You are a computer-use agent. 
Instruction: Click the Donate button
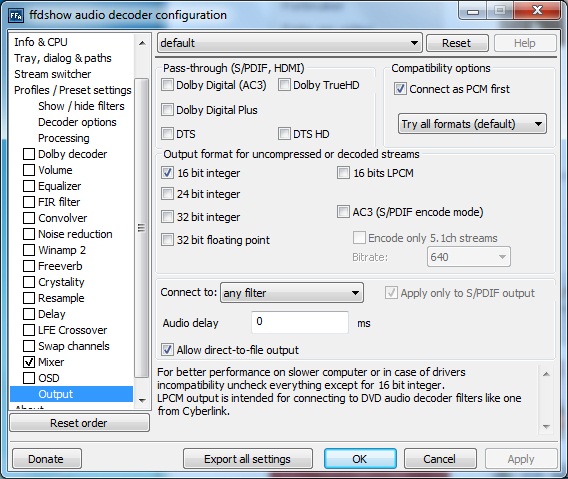[47, 459]
